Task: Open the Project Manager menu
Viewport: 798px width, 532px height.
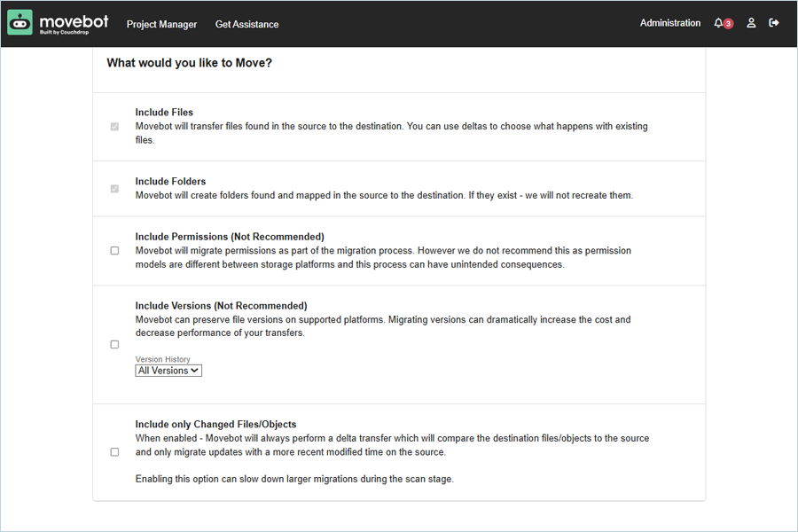Action: (161, 24)
